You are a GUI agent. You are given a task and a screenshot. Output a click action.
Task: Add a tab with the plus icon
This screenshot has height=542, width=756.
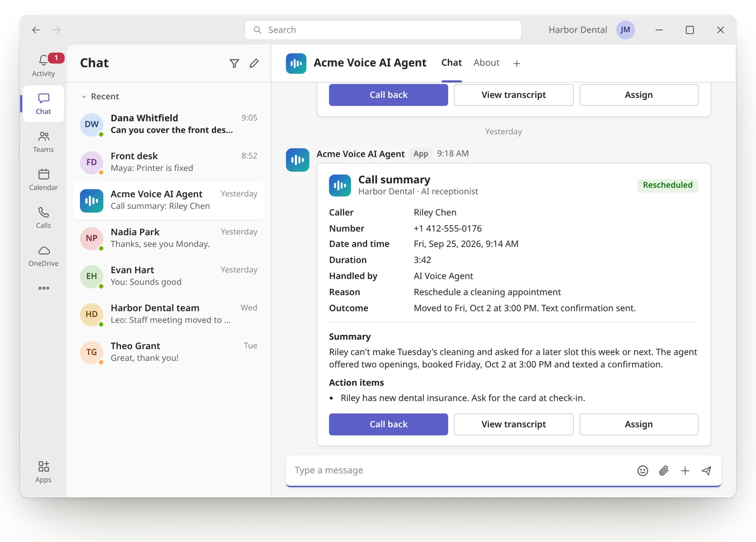coord(517,64)
